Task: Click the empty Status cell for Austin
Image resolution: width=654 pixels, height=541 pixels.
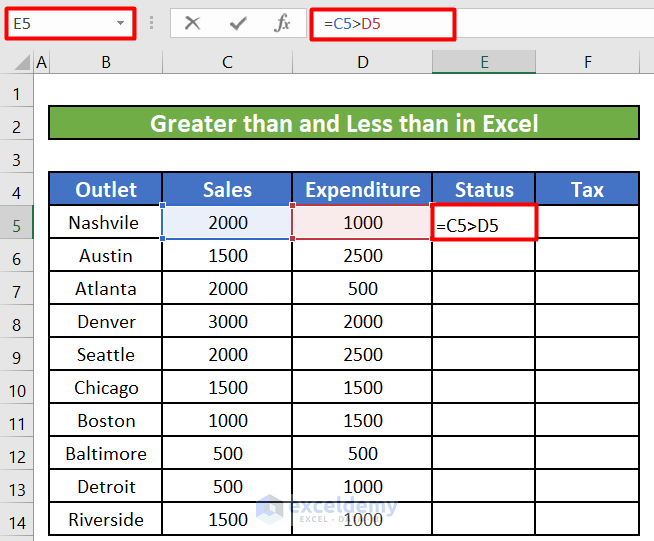Action: tap(484, 255)
